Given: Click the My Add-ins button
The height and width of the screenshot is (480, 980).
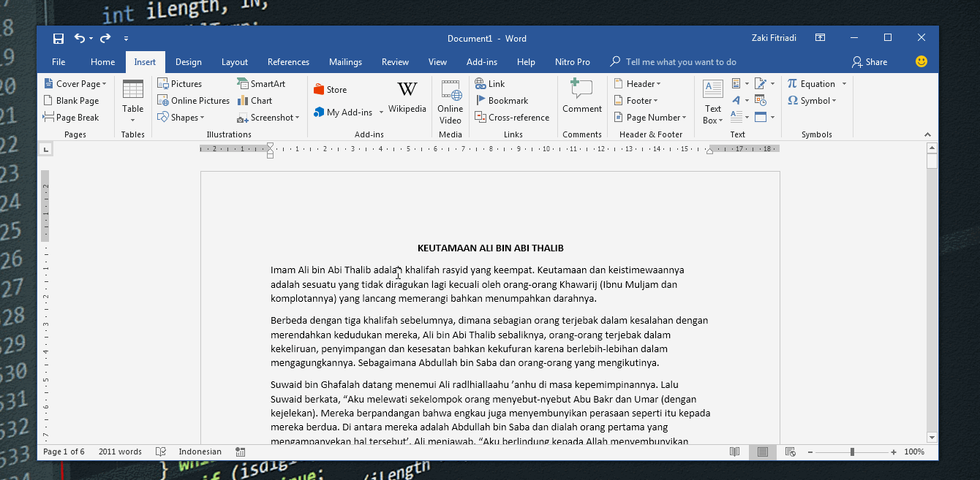Looking at the screenshot, I should (343, 113).
